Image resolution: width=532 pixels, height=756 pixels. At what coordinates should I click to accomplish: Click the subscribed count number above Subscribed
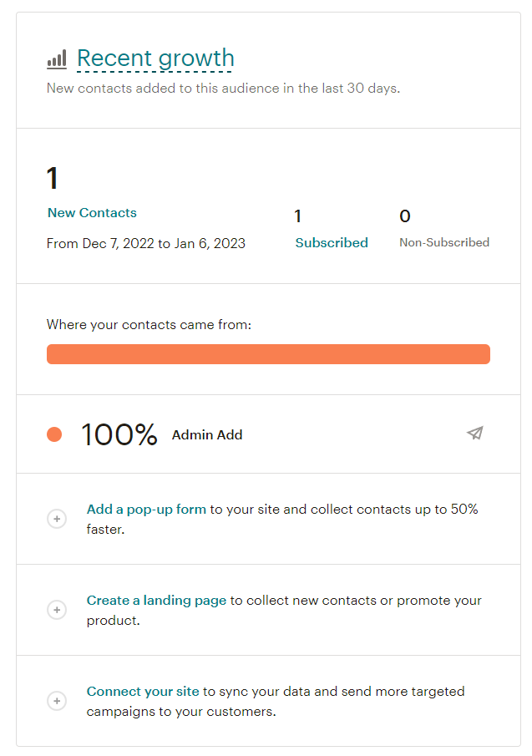(298, 217)
